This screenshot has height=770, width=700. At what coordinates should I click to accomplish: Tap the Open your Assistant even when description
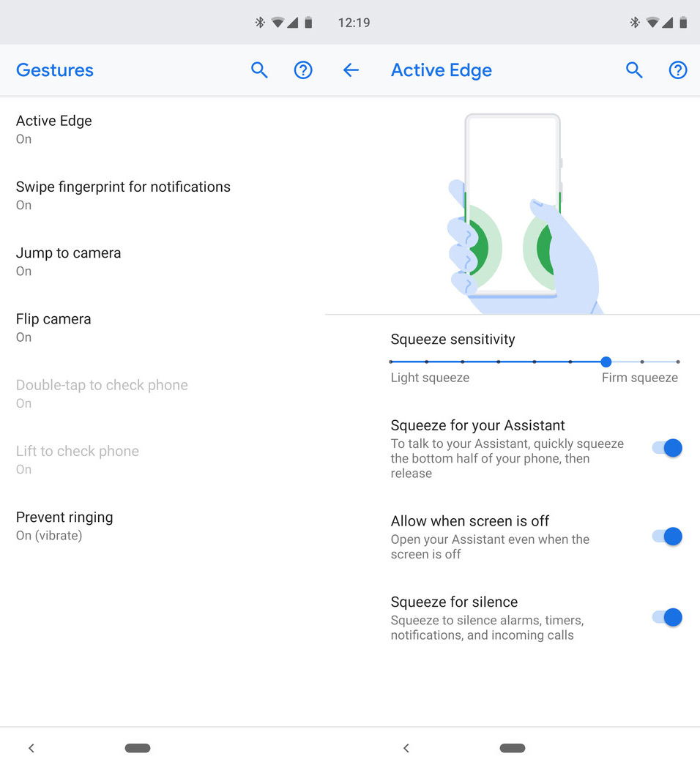click(x=490, y=547)
